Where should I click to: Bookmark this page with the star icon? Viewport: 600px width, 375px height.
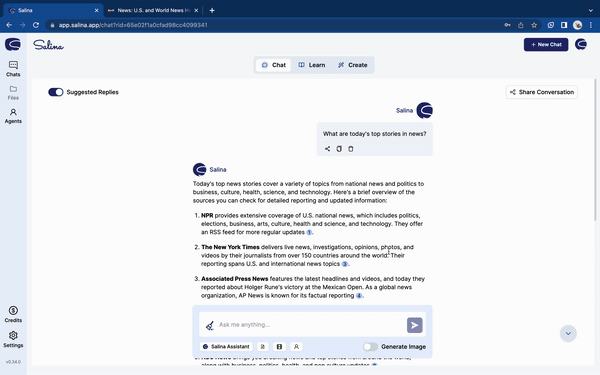534,25
